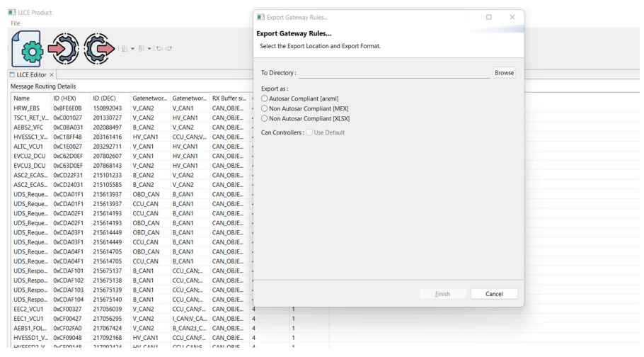
Task: Click the I_CAN;V_CA... gateway network cell
Action: (190, 319)
